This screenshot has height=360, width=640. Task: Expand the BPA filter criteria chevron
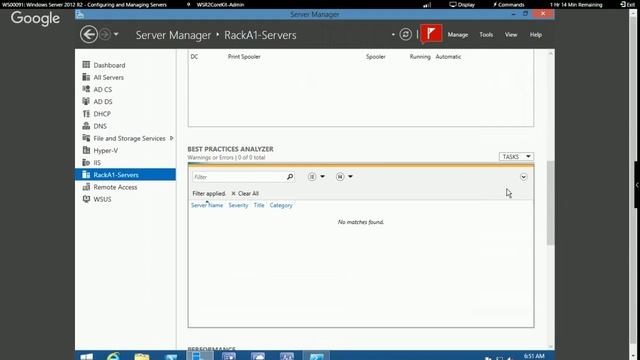pos(523,177)
